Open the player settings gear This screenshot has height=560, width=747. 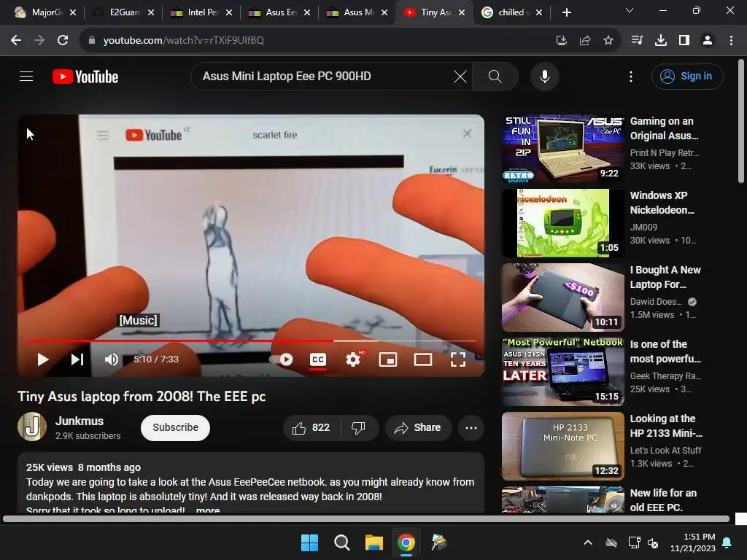point(353,359)
